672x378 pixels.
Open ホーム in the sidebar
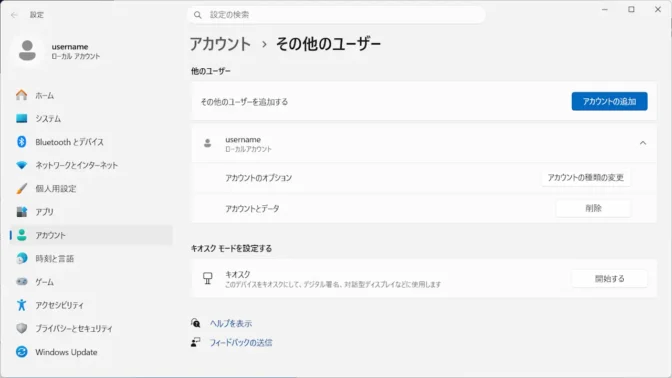91,95
